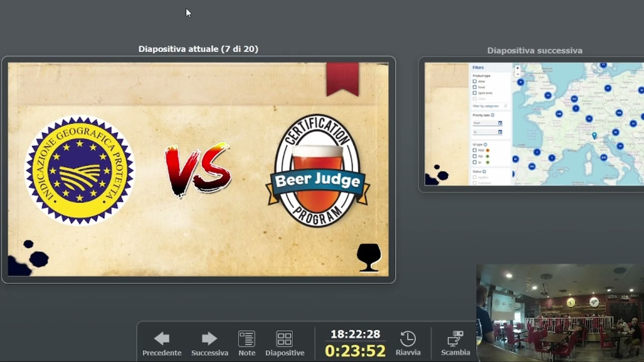The image size is (644, 362).
Task: Show the Diapositive slide grid
Action: 285,344
